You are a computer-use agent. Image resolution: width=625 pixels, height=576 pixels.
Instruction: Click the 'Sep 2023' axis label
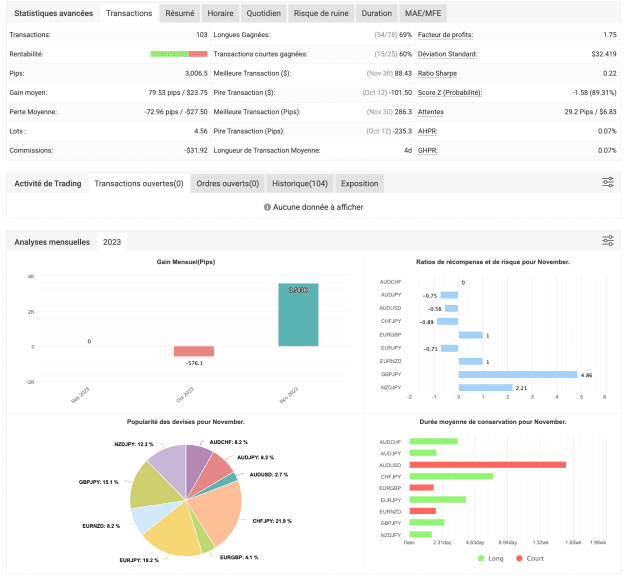(x=81, y=395)
